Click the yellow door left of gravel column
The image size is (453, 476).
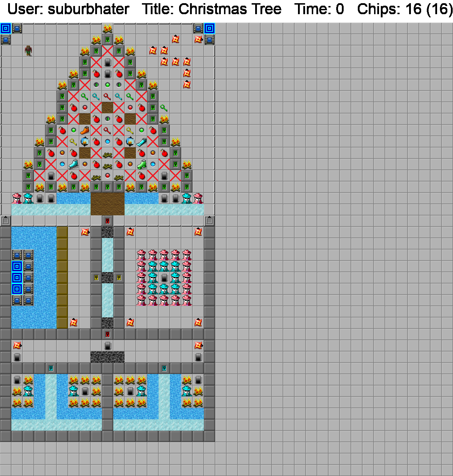pyautogui.click(x=96, y=278)
